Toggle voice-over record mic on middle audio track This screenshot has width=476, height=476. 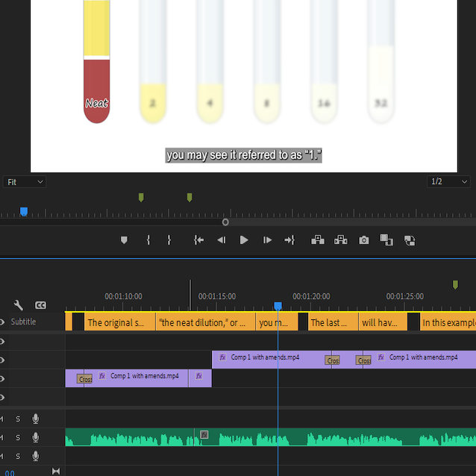click(35, 437)
